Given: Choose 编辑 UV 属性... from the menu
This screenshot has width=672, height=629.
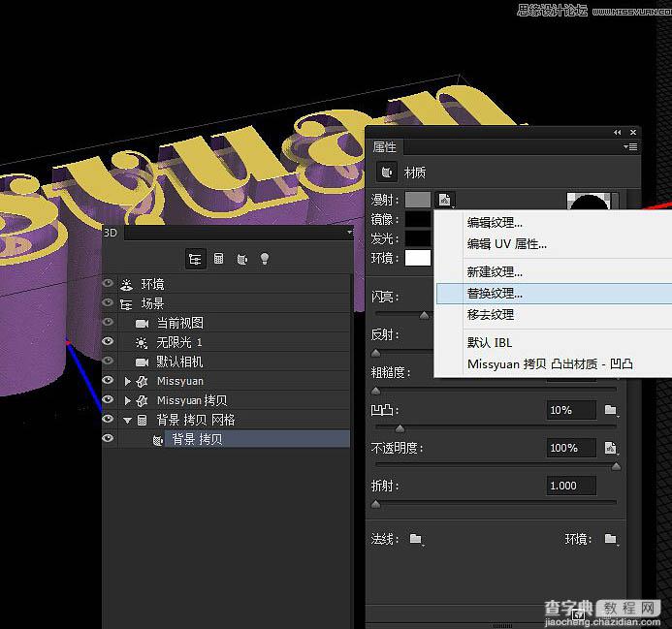Looking at the screenshot, I should (506, 244).
